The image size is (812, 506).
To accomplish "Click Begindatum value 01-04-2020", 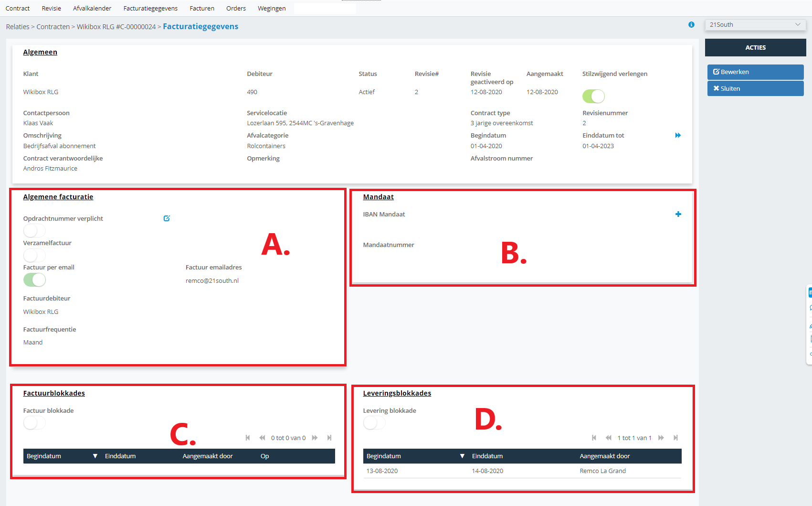I will pyautogui.click(x=486, y=146).
